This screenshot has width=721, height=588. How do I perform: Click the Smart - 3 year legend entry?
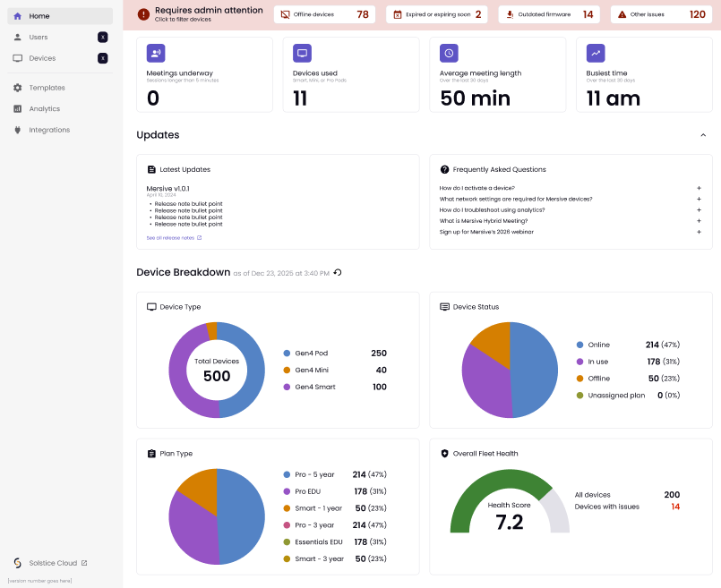tap(335, 559)
